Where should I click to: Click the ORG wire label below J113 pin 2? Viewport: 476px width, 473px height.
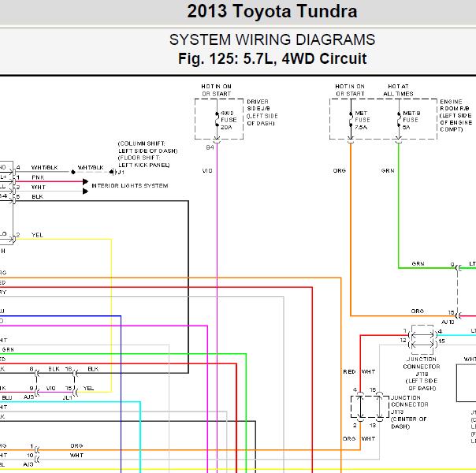[x=349, y=438]
